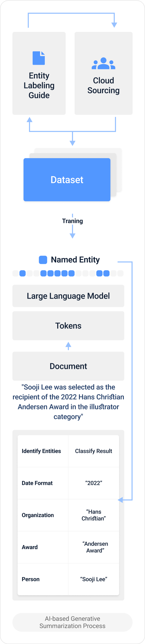145x644 pixels.
Task: Click the arrow pointing down into Dataset
Action: coord(72,143)
